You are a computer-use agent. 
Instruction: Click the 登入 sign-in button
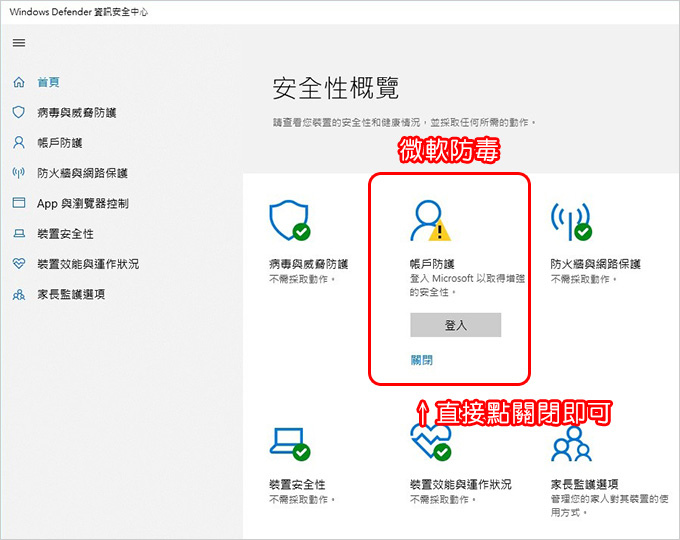click(456, 325)
